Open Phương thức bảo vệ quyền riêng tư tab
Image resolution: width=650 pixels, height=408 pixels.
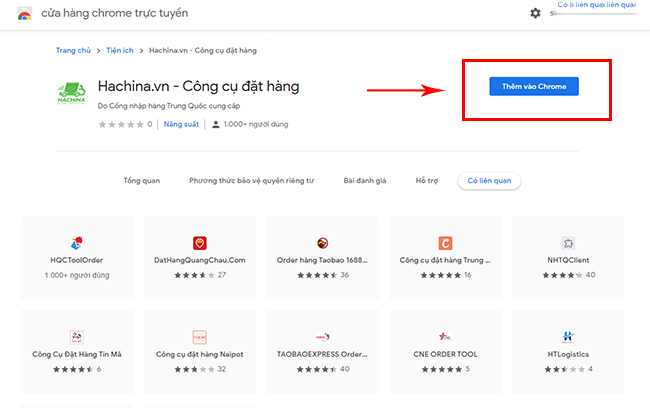[x=252, y=181]
